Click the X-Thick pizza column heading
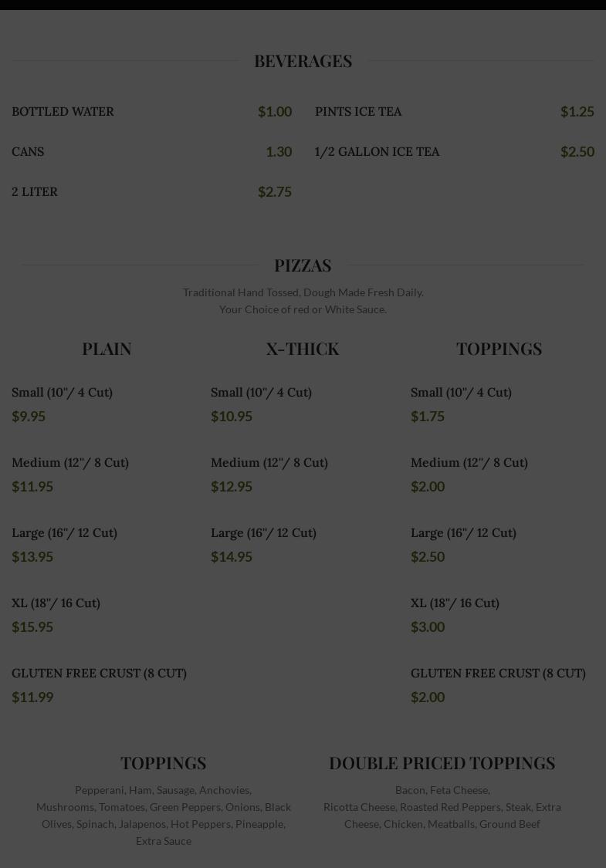Screen dimensions: 606x868 pos(303,348)
